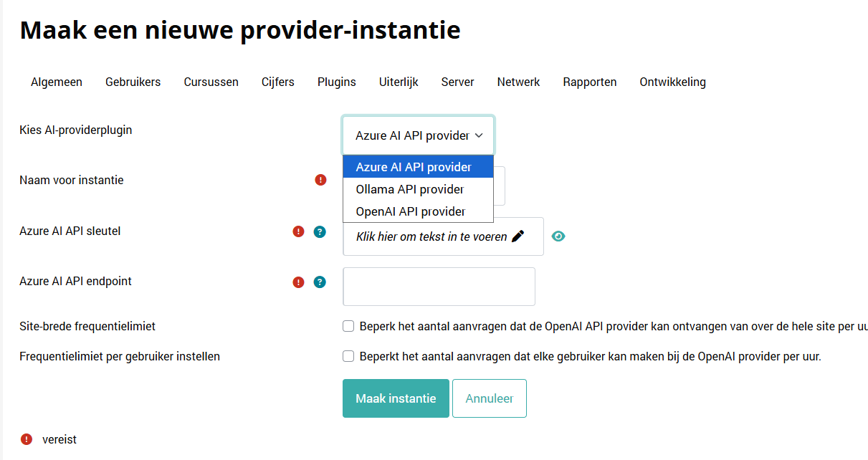Click the red required icon beside 'vereist' legend

27,439
